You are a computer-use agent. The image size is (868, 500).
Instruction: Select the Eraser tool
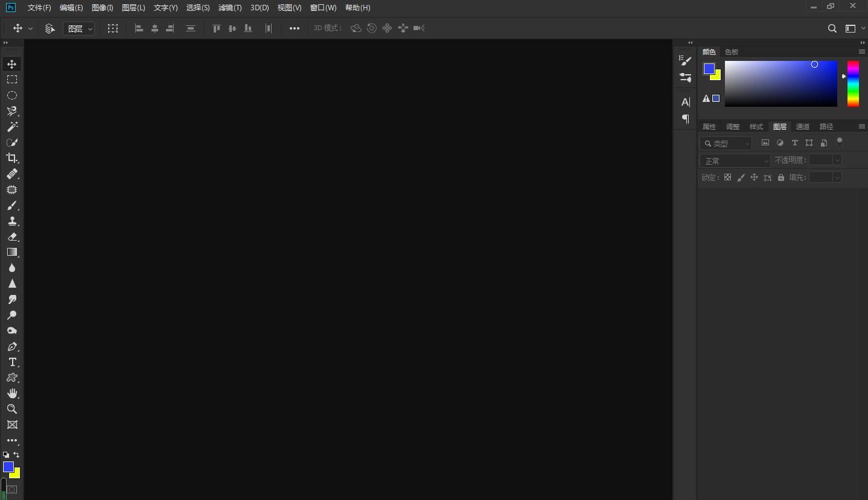point(11,236)
